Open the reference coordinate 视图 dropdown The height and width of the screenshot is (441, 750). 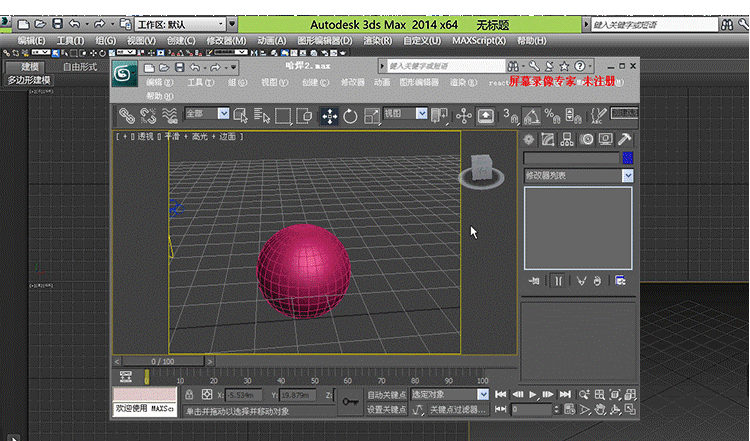coord(422,114)
